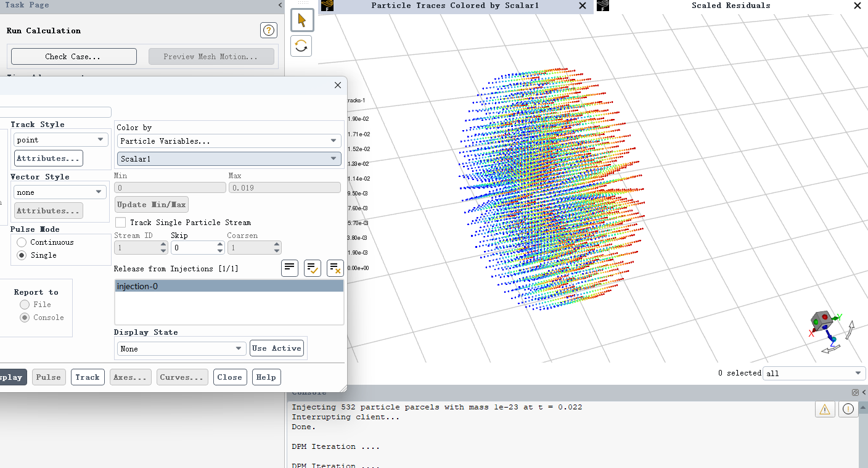Click the dialog Close button
This screenshot has height=468, width=868.
[230, 377]
